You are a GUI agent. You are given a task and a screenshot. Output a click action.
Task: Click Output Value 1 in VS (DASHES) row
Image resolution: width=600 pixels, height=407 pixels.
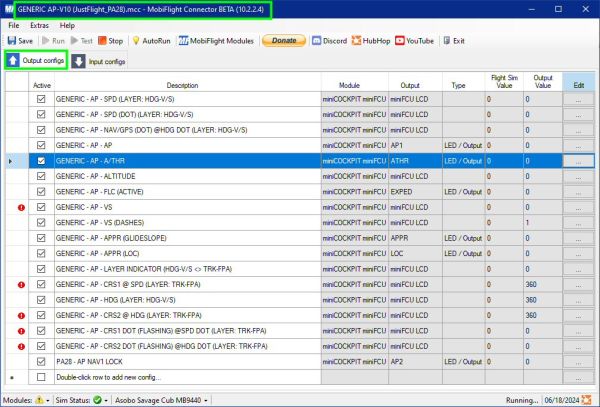point(543,223)
